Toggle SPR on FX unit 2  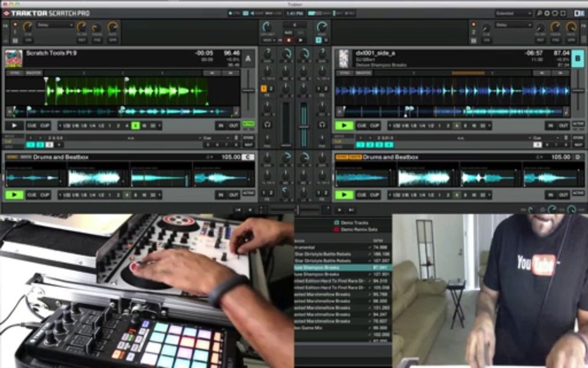tap(571, 40)
